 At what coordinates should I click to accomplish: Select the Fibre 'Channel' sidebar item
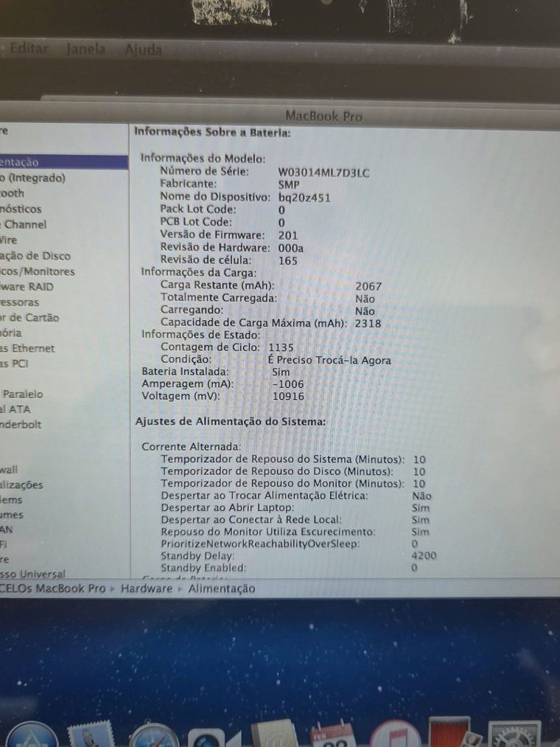point(24,224)
